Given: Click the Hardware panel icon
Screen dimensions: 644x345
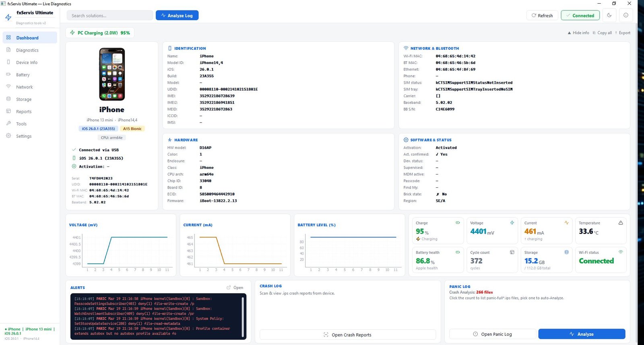Looking at the screenshot, I should point(170,140).
